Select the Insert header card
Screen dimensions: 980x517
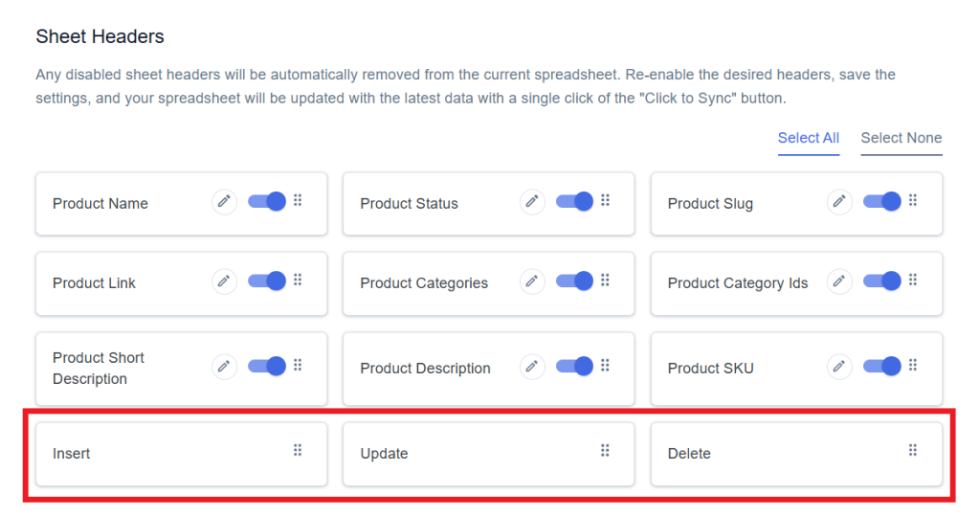(x=181, y=454)
